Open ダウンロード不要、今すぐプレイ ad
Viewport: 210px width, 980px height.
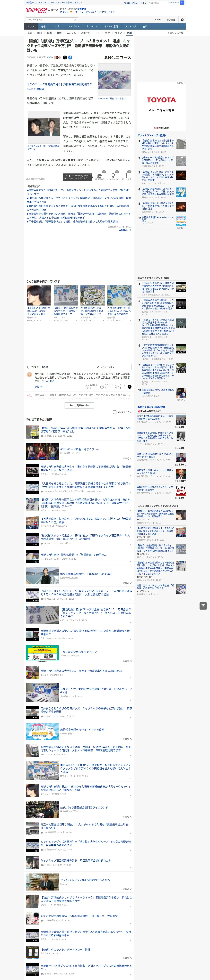[80, 449]
